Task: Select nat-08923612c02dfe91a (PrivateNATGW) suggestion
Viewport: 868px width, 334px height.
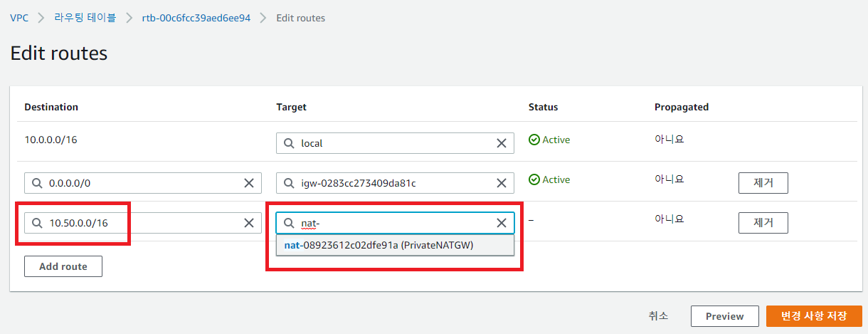Action: coord(395,245)
